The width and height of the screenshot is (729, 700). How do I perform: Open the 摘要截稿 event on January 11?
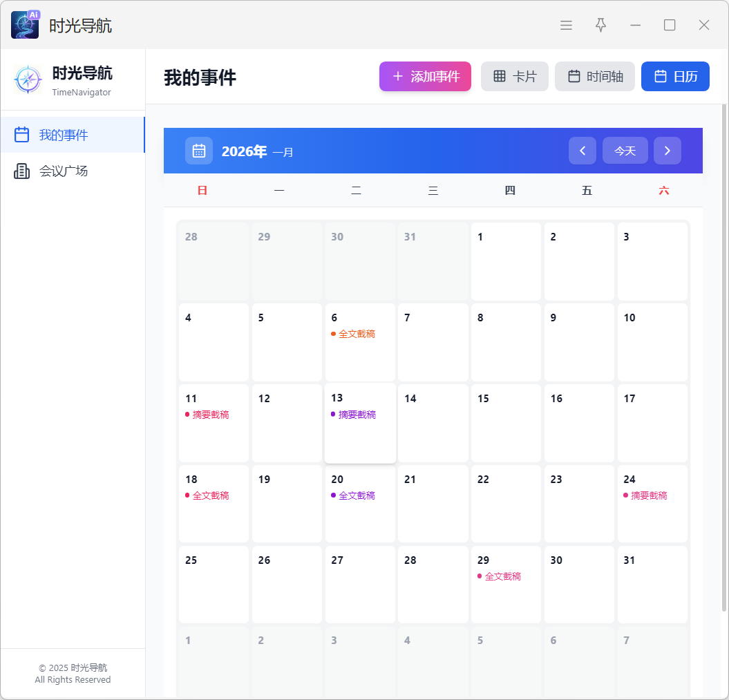tap(210, 415)
